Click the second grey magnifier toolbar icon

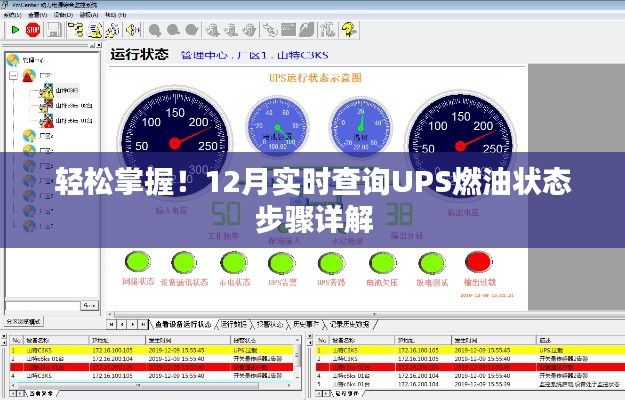point(173,30)
